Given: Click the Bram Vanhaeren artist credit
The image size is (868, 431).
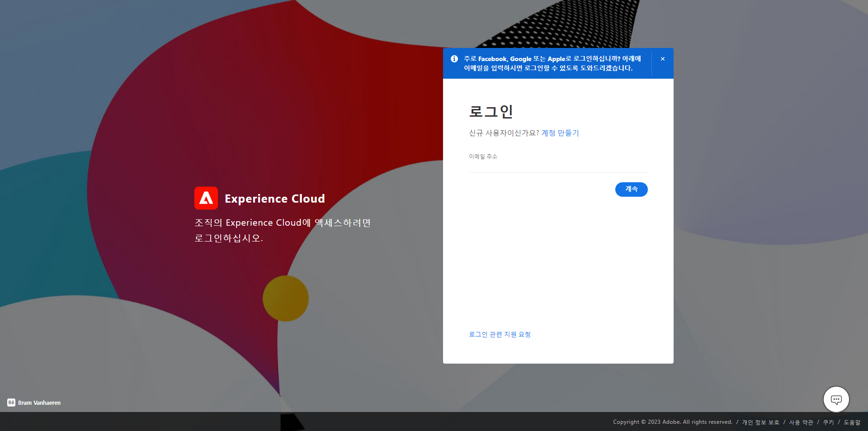Looking at the screenshot, I should click(x=39, y=403).
